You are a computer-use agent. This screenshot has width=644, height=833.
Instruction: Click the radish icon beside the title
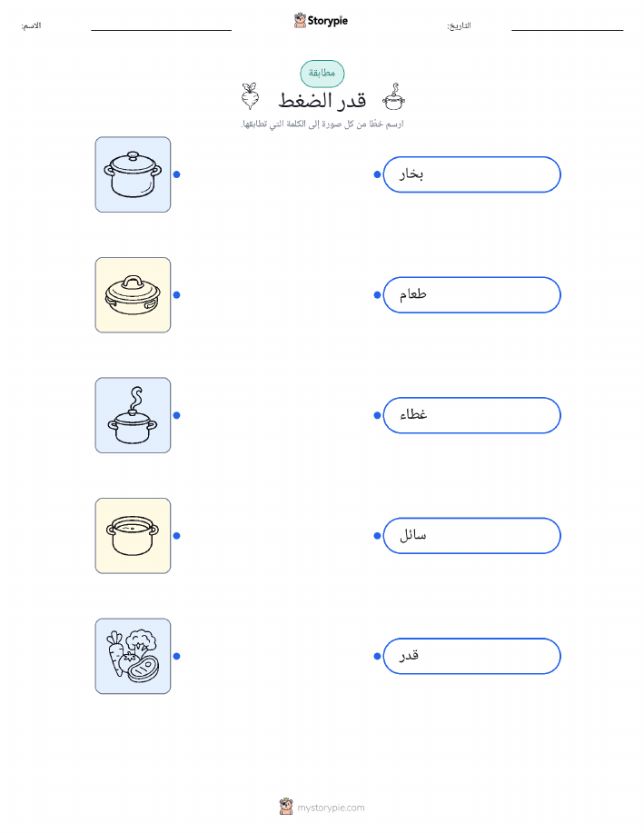pos(250,96)
